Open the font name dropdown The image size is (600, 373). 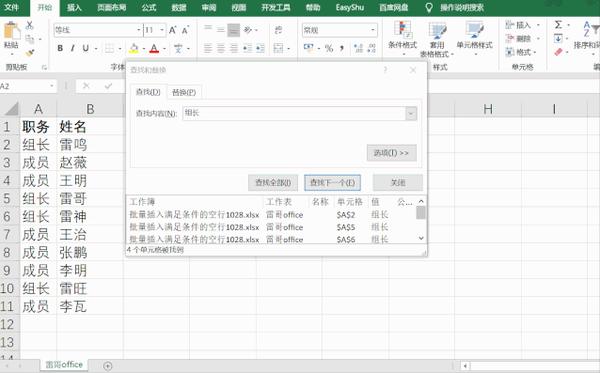pyautogui.click(x=139, y=30)
